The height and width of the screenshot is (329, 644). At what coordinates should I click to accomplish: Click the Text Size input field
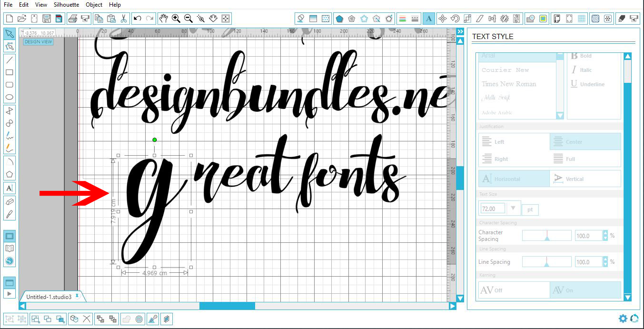point(492,208)
